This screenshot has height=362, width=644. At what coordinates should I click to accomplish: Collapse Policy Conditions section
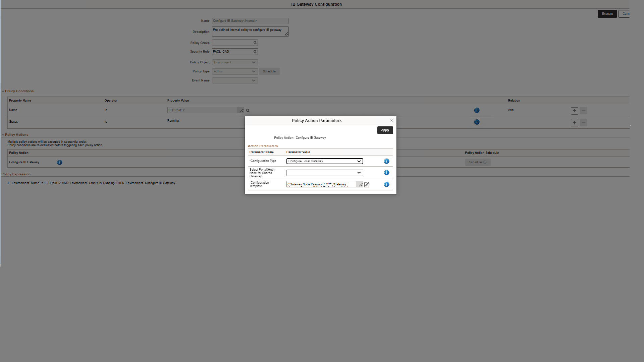(x=3, y=91)
